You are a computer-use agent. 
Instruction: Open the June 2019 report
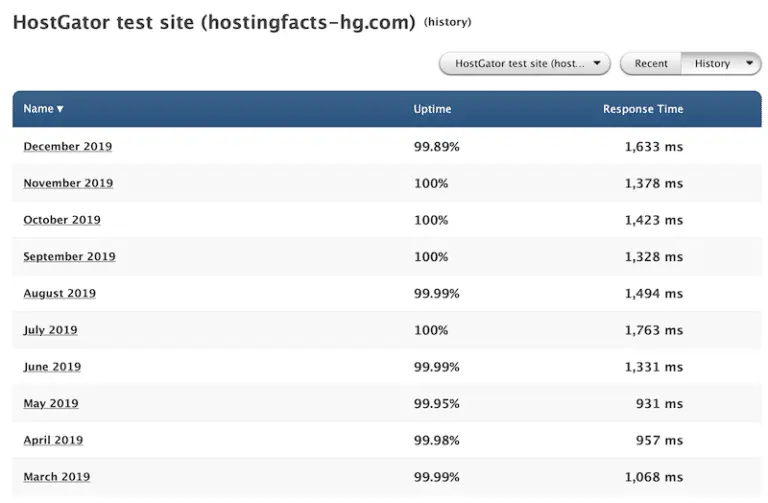coord(52,367)
